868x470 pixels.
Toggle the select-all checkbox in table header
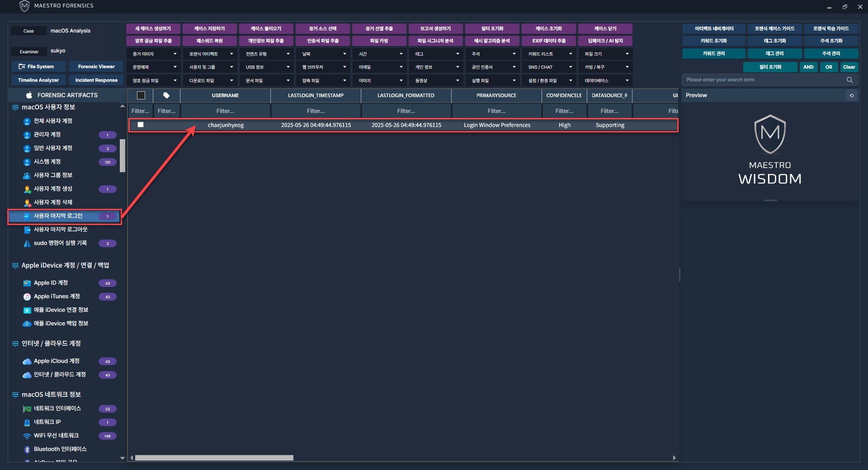point(141,95)
